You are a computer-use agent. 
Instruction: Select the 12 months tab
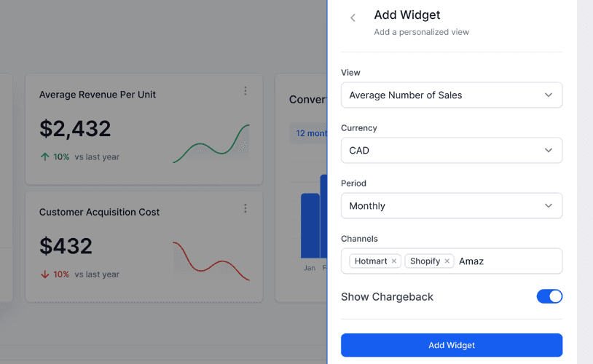[x=308, y=133]
